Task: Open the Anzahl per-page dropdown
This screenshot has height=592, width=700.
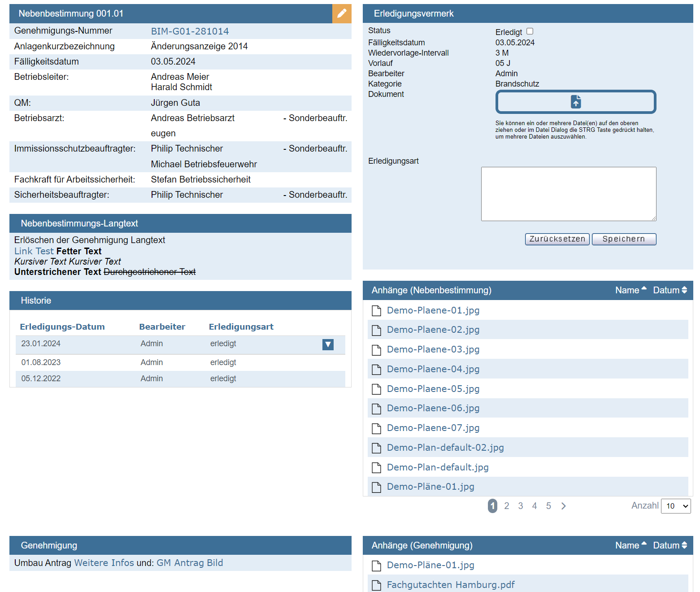Action: [x=676, y=506]
